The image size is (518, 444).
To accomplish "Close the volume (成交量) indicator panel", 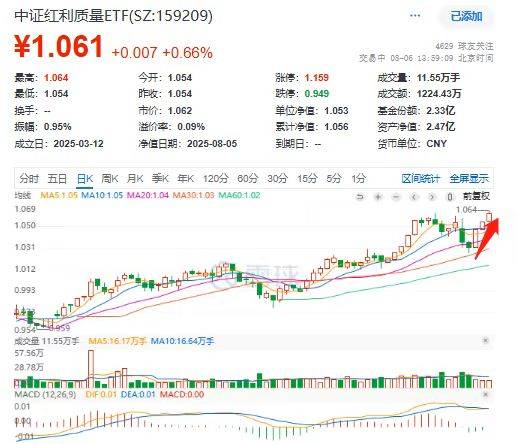I will tap(485, 341).
